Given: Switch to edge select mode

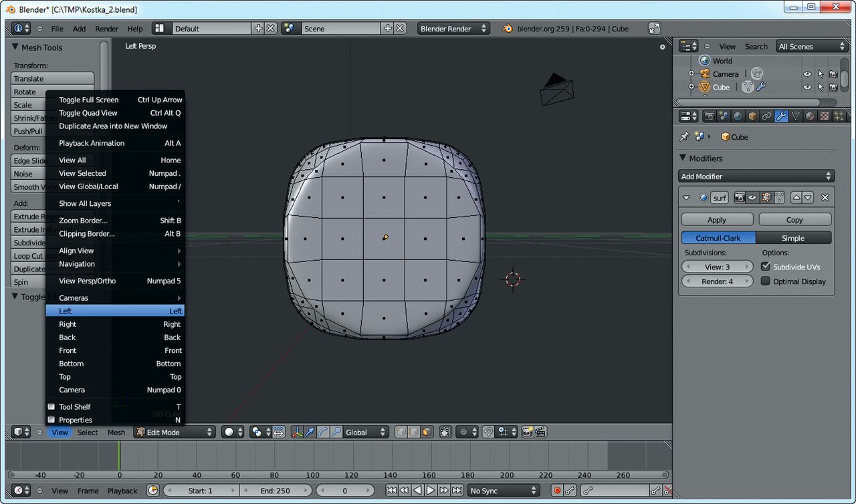Looking at the screenshot, I should [x=414, y=432].
